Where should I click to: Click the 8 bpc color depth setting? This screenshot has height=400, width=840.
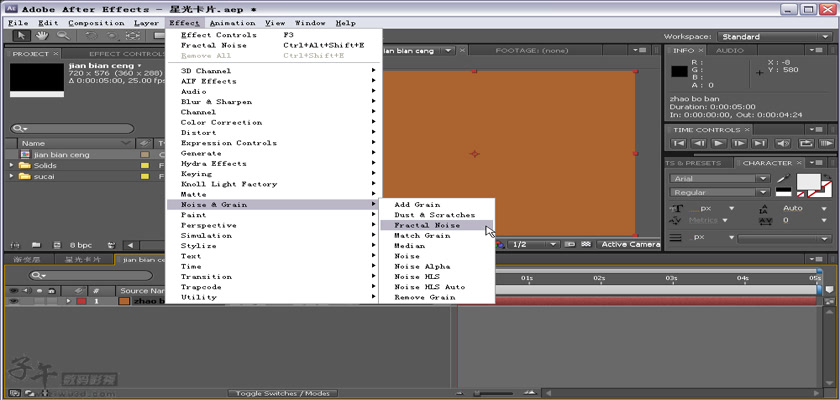pyautogui.click(x=81, y=245)
